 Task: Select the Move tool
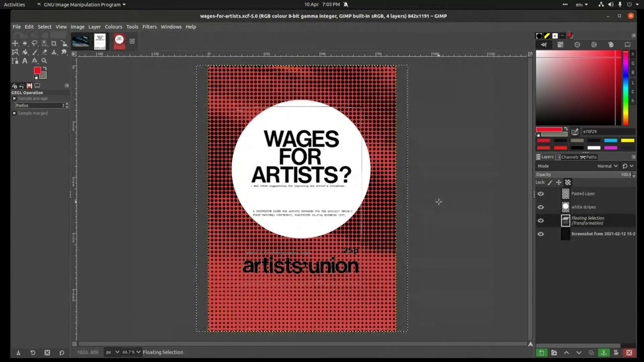pyautogui.click(x=15, y=44)
